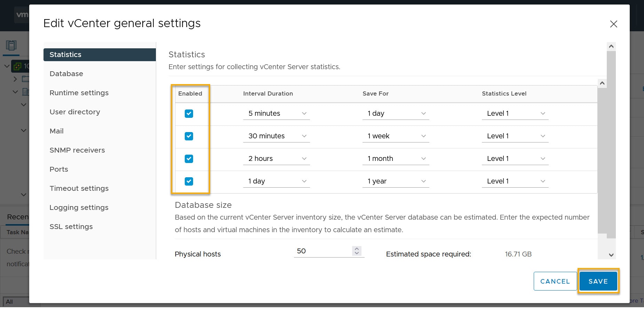Screen dimensions: 644x310
Task: Open the 1 day interval duration dropdown
Action: (x=276, y=181)
